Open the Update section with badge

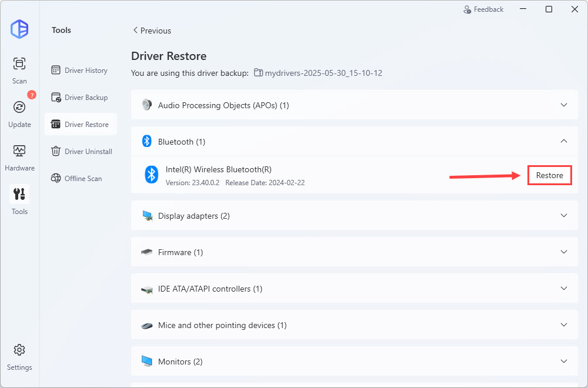tap(19, 108)
